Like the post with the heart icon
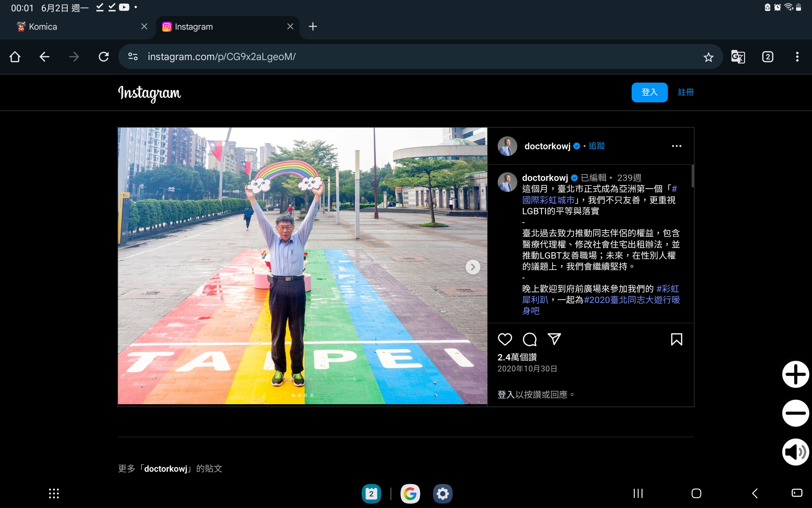The image size is (812, 508). point(505,339)
